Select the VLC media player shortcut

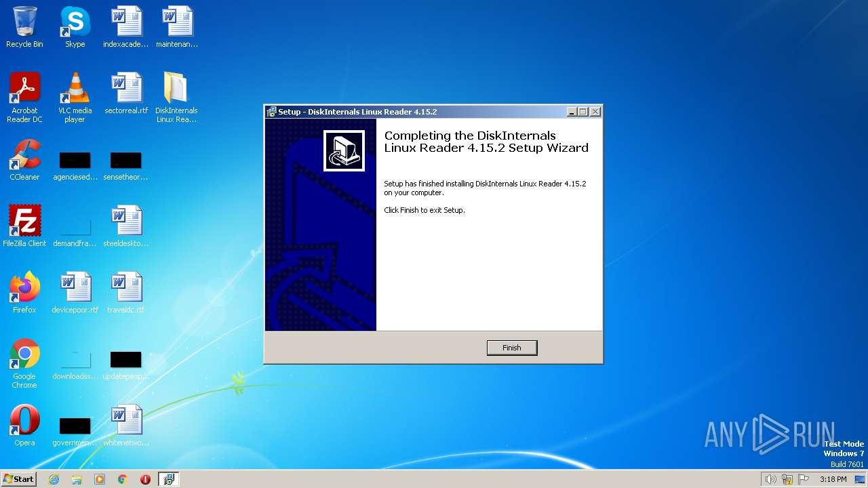(75, 98)
